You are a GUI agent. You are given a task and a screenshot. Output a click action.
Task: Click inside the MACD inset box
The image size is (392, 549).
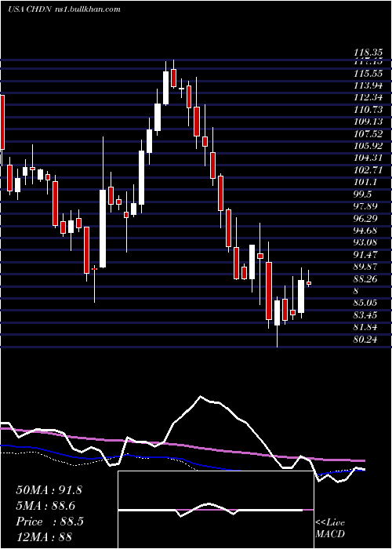pos(216,510)
